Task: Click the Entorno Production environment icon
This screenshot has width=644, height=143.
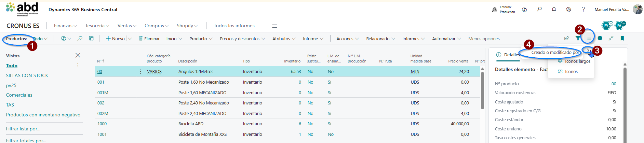Action: [494, 10]
